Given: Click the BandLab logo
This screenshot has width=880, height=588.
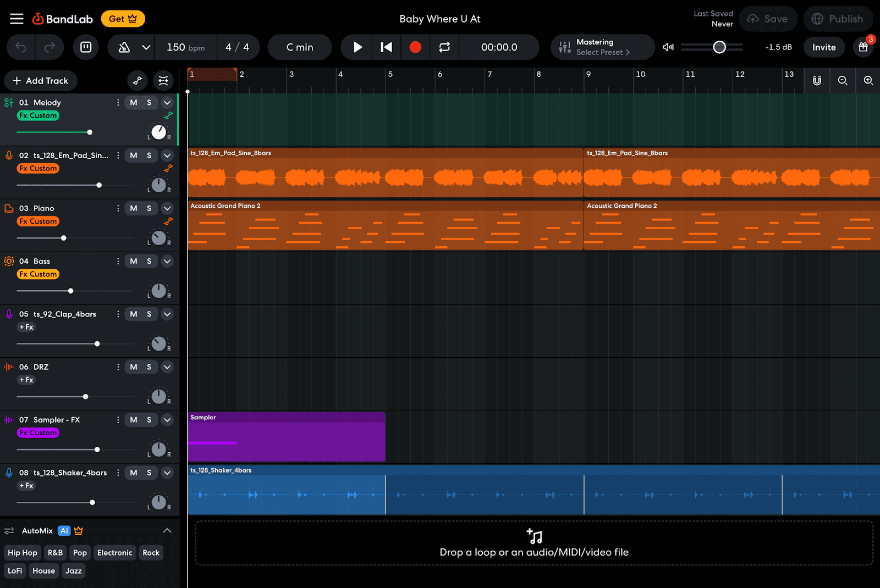Looking at the screenshot, I should click(62, 19).
